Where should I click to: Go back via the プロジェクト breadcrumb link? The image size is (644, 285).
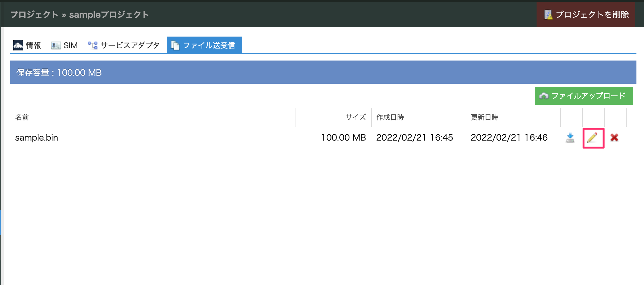34,15
